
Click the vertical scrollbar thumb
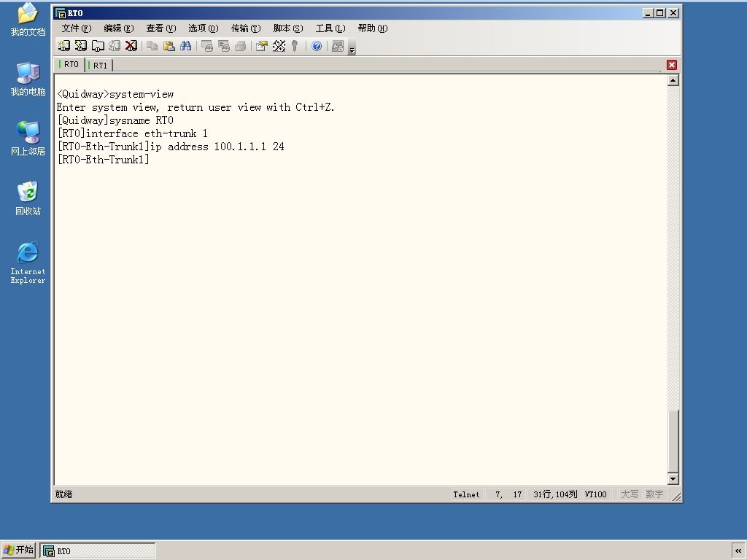[x=673, y=440]
